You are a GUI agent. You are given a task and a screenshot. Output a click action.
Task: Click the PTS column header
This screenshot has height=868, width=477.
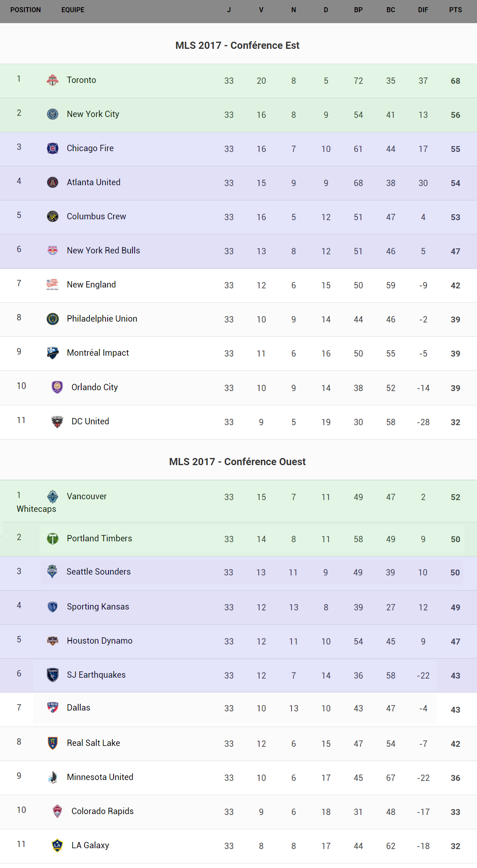tap(455, 10)
